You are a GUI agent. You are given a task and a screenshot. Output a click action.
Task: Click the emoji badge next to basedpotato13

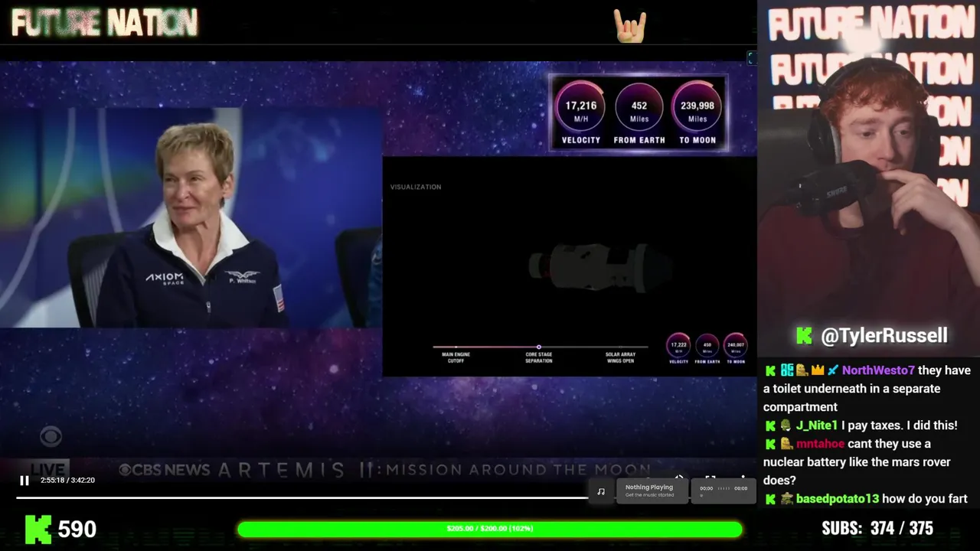(x=786, y=499)
